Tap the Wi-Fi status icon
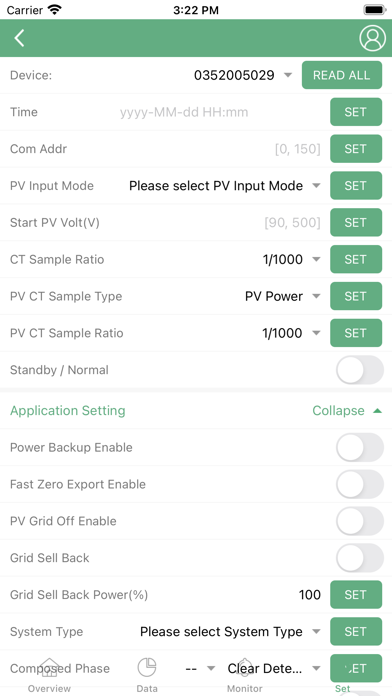 (x=55, y=10)
